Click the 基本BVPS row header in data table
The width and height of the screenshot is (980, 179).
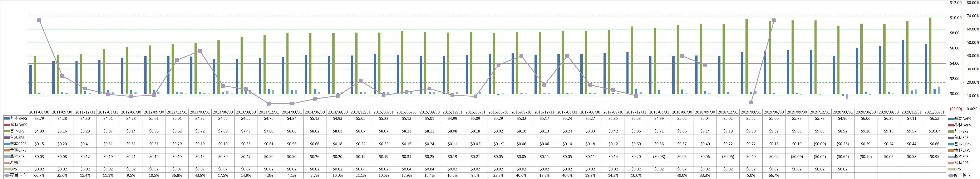16,118
